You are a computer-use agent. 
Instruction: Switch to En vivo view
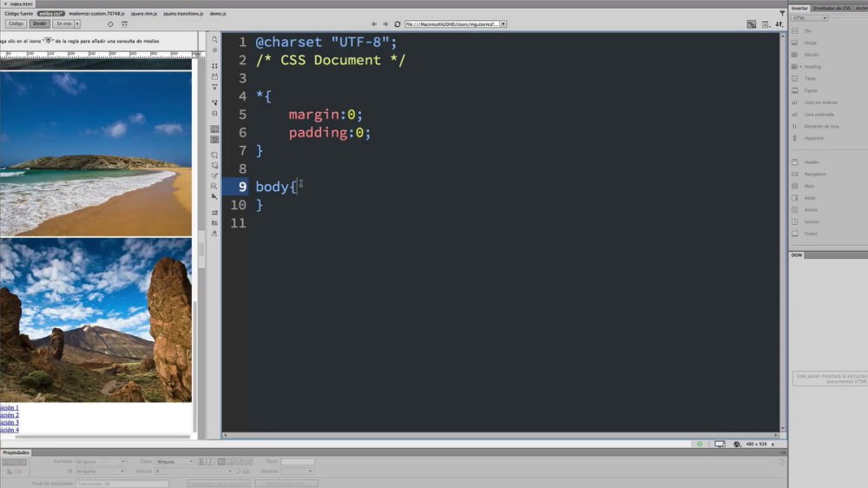coord(63,23)
